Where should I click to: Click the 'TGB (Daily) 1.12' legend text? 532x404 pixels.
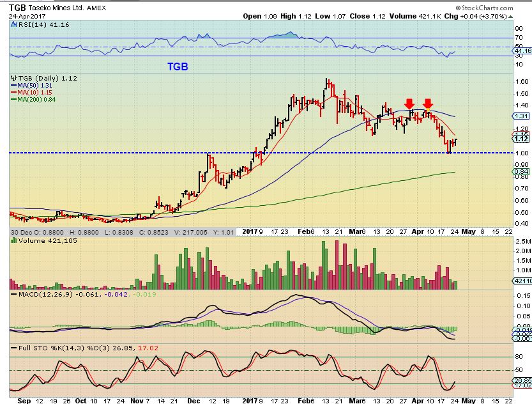[x=47, y=78]
